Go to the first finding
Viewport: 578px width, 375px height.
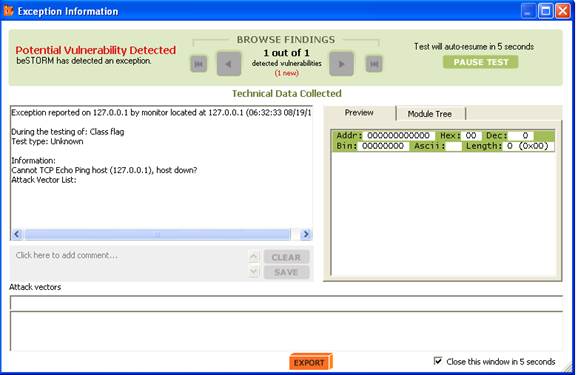point(199,64)
